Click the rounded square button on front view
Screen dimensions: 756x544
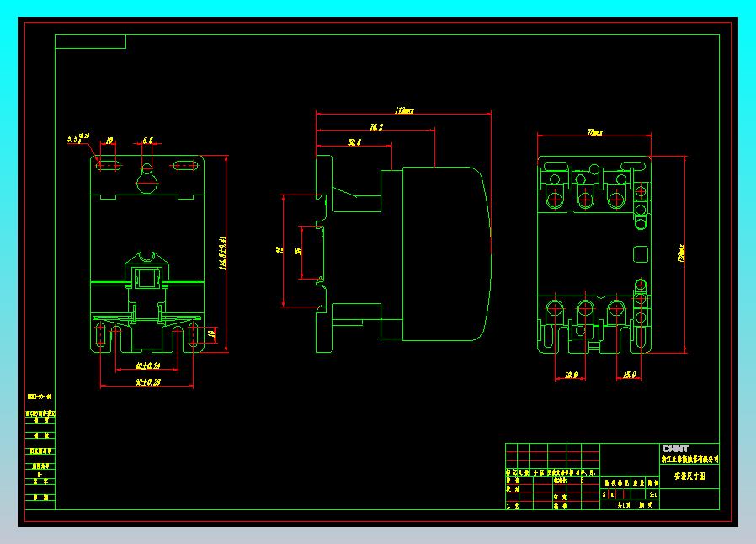click(641, 254)
